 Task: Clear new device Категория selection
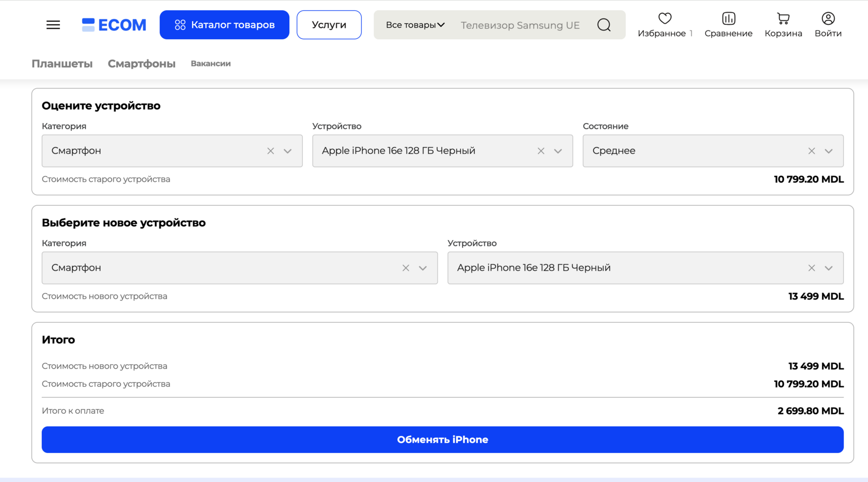406,268
